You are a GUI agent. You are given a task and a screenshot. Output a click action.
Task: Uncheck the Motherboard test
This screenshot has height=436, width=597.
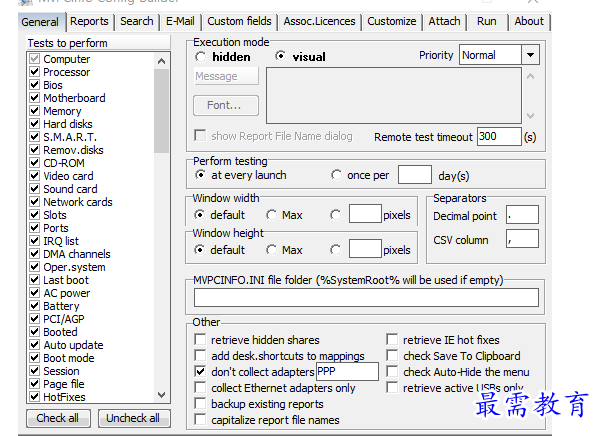click(35, 97)
